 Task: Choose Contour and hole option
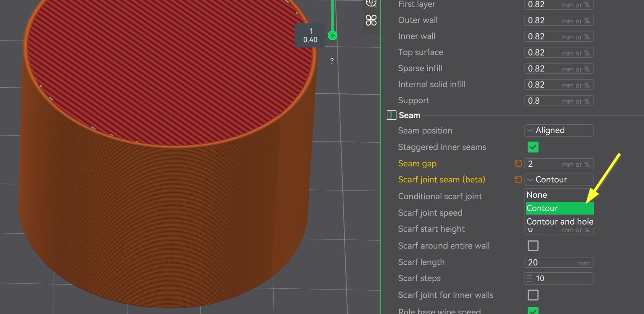click(559, 221)
